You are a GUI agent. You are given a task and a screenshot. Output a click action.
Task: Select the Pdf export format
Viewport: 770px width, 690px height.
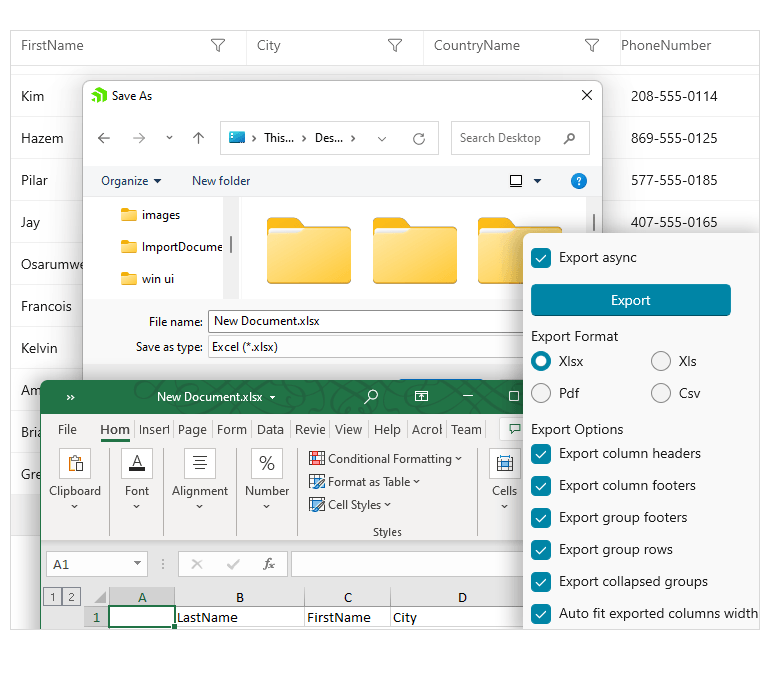pos(541,393)
